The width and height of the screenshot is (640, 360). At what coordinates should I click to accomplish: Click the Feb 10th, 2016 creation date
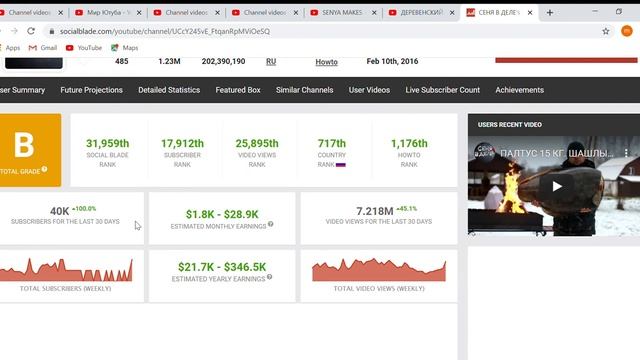pos(392,61)
